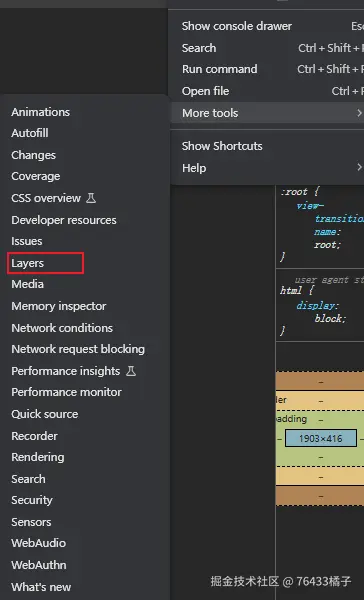Screen dimensions: 364x600
Task: Open Performance monitor
Action: [x=67, y=392]
